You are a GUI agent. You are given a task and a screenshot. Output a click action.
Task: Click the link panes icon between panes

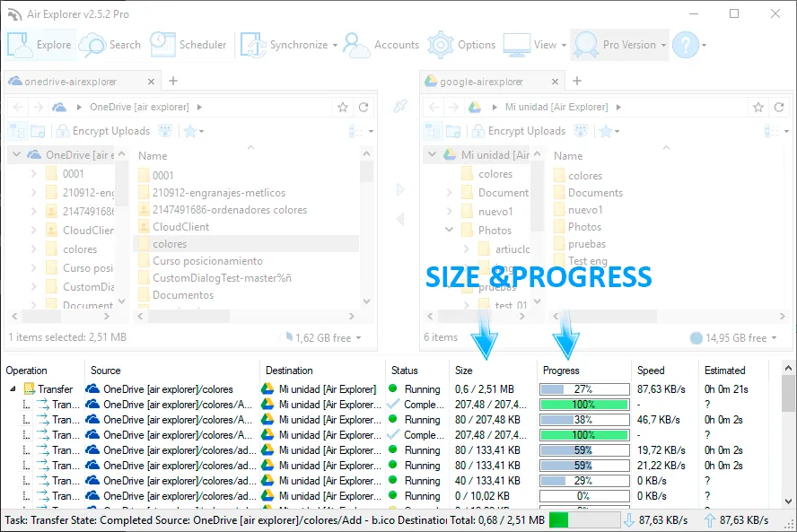400,106
